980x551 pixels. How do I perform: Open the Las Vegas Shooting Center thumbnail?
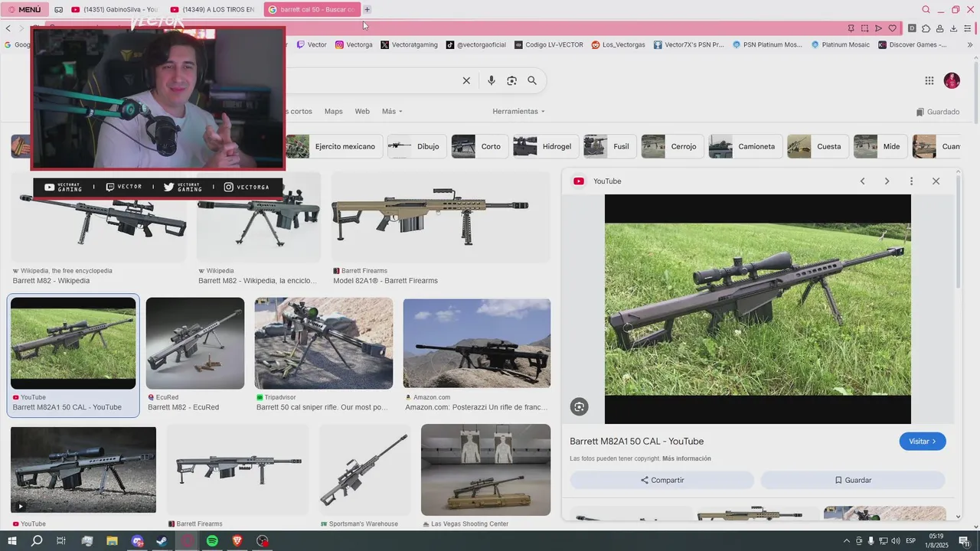485,470
